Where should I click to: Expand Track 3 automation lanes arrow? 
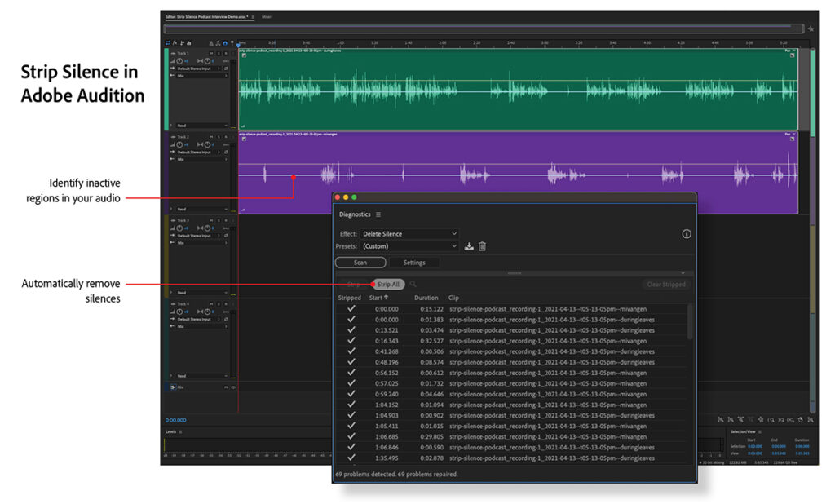pyautogui.click(x=171, y=293)
